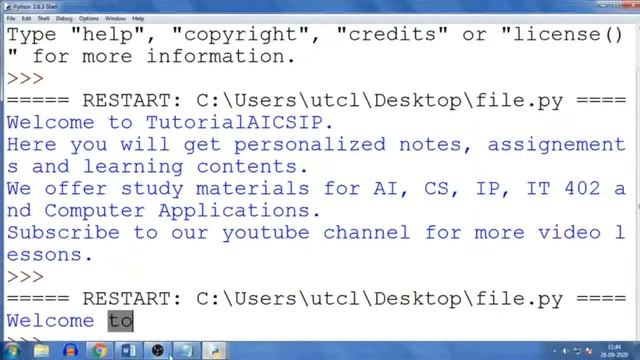Switch to Microsoft Word in the taskbar
Viewport: 640px width, 360px height.
(x=128, y=351)
